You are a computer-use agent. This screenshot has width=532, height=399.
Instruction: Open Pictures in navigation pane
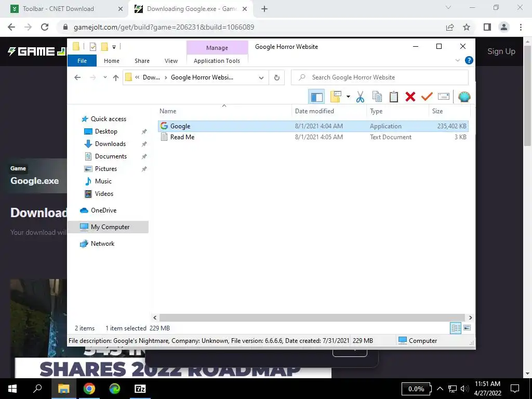pos(106,169)
